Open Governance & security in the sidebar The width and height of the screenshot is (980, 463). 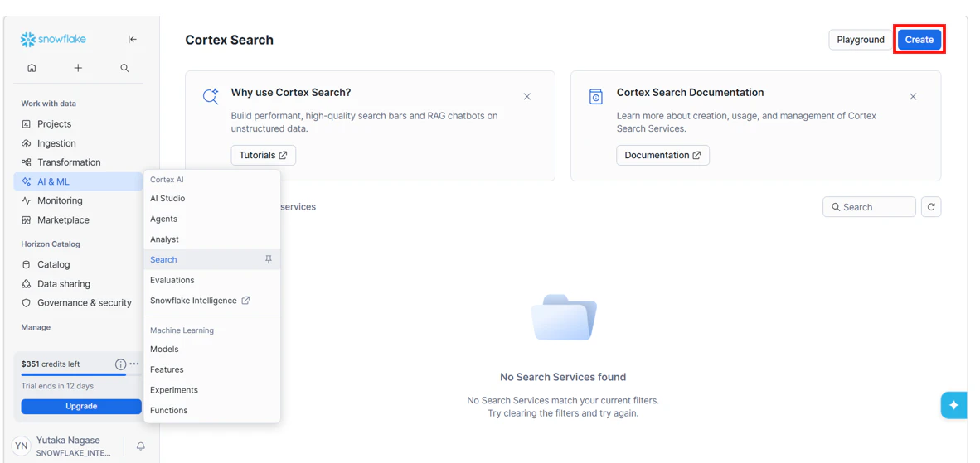coord(76,302)
